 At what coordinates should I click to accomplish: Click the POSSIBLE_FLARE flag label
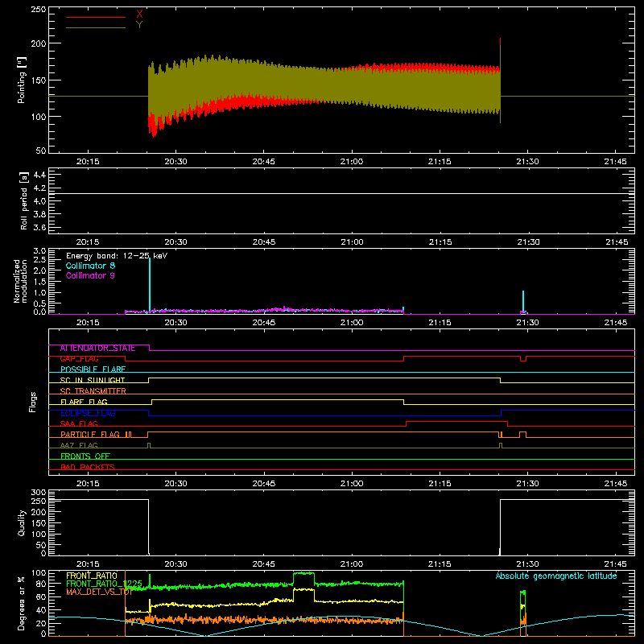pyautogui.click(x=93, y=369)
